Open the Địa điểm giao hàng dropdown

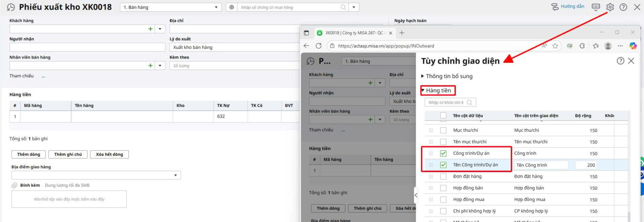[175, 175]
